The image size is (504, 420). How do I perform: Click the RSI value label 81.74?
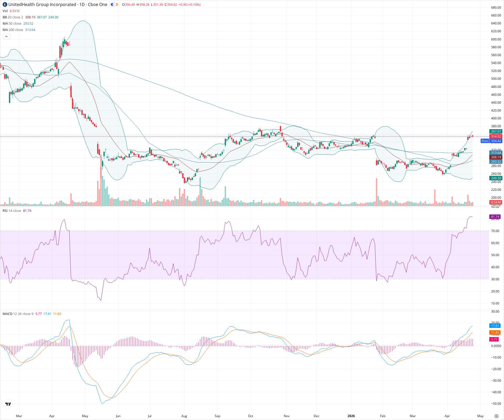(x=495, y=217)
